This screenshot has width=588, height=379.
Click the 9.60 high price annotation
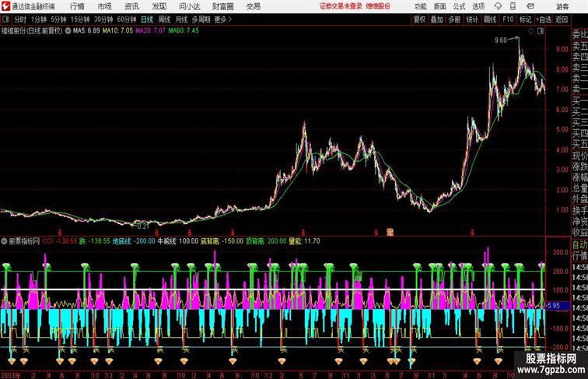coord(501,40)
